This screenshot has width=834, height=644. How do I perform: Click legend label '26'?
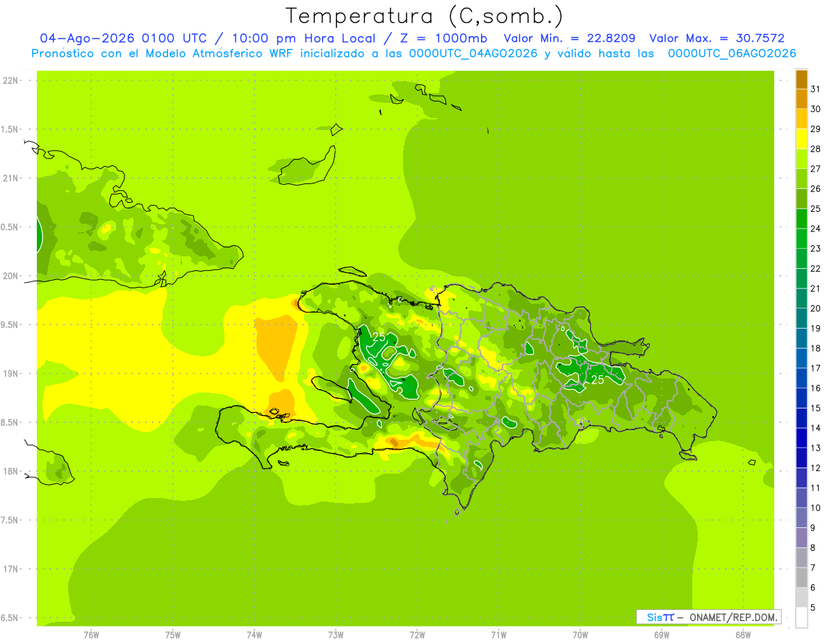(x=815, y=189)
